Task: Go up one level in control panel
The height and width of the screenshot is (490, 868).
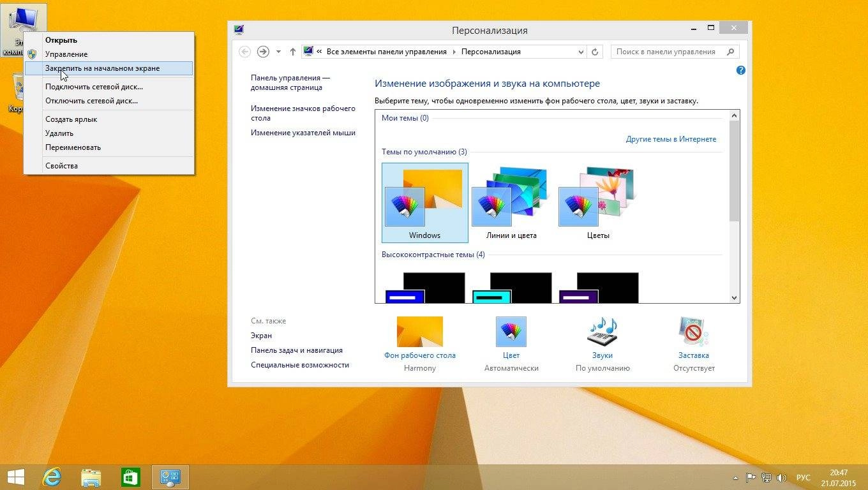Action: click(x=293, y=52)
